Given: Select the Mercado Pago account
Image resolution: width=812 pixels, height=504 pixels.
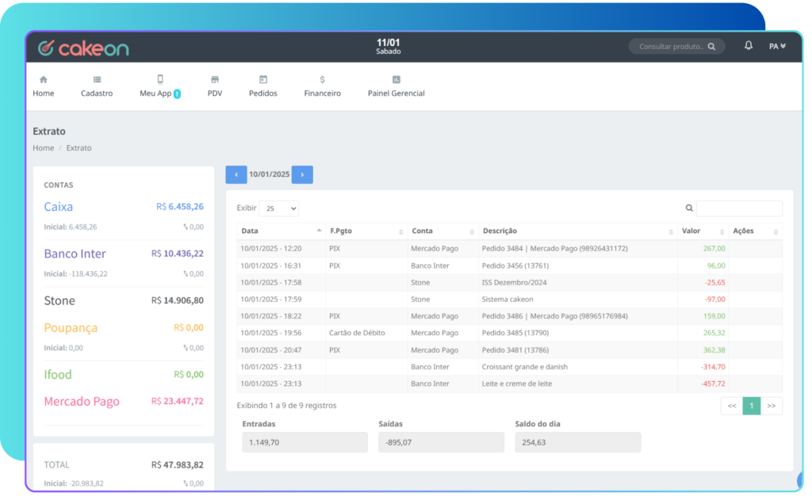Looking at the screenshot, I should 82,402.
